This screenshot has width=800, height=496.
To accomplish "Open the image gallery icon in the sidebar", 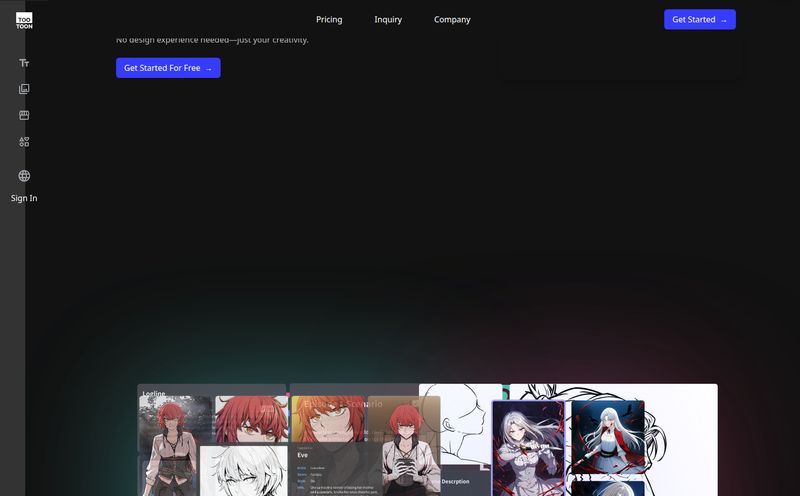I will click(24, 89).
